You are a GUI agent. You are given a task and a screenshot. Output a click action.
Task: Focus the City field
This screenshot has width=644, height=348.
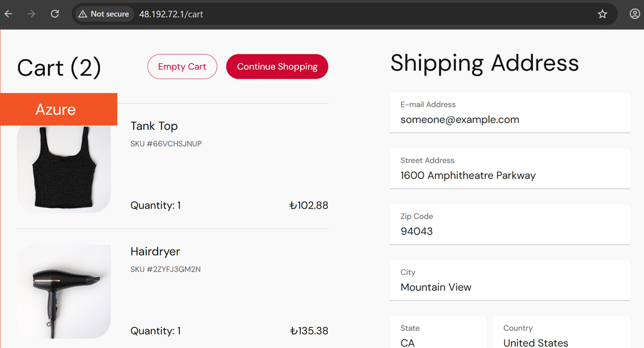click(510, 281)
